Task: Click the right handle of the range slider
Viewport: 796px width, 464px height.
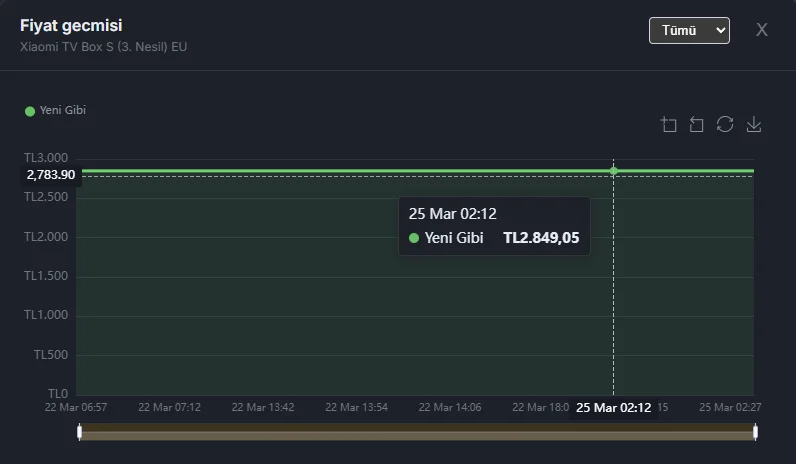Action: [755, 432]
